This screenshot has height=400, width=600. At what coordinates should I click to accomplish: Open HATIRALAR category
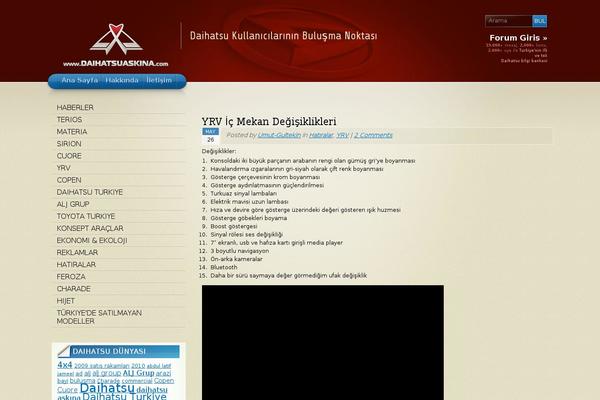[x=76, y=264]
